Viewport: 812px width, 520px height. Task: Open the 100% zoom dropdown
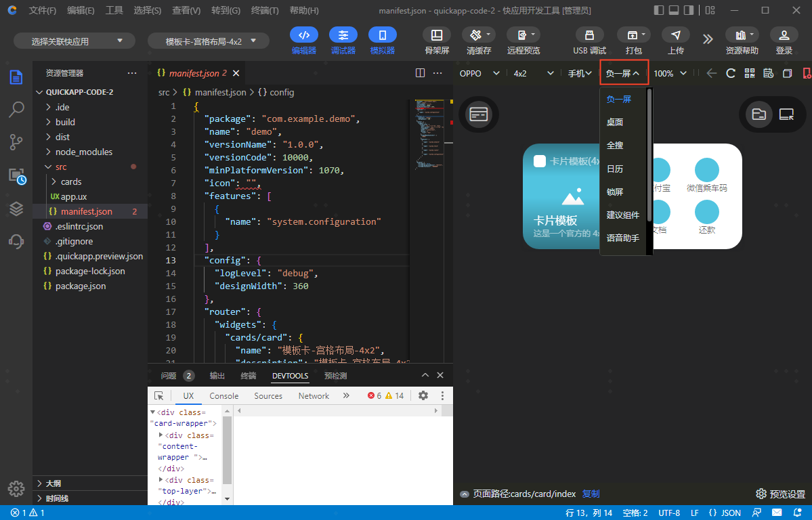[670, 73]
